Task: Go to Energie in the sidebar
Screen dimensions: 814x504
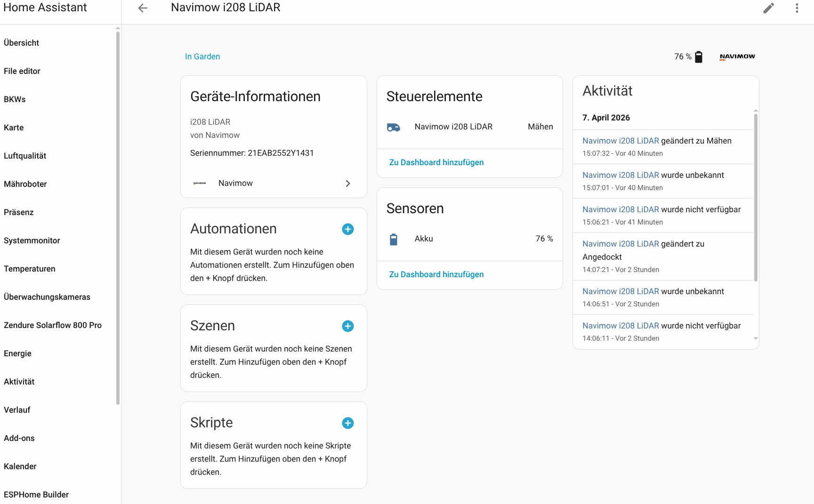Action: click(18, 353)
